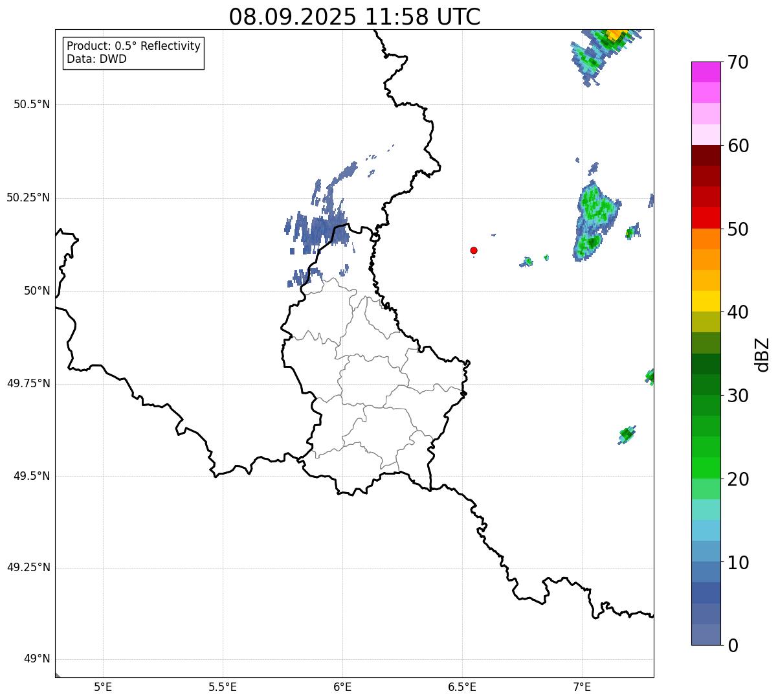
Task: Click the 10 tick on colorbar
Action: tap(738, 562)
